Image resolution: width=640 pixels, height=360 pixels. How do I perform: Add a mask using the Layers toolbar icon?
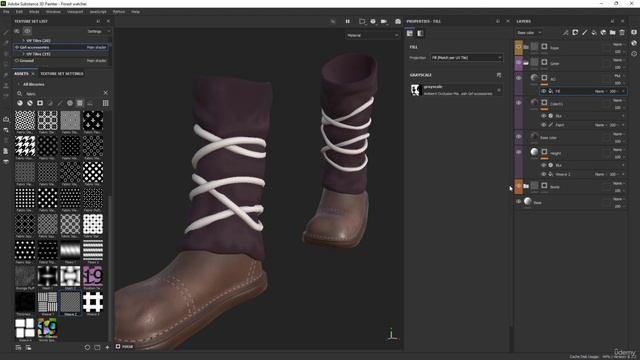[575, 33]
